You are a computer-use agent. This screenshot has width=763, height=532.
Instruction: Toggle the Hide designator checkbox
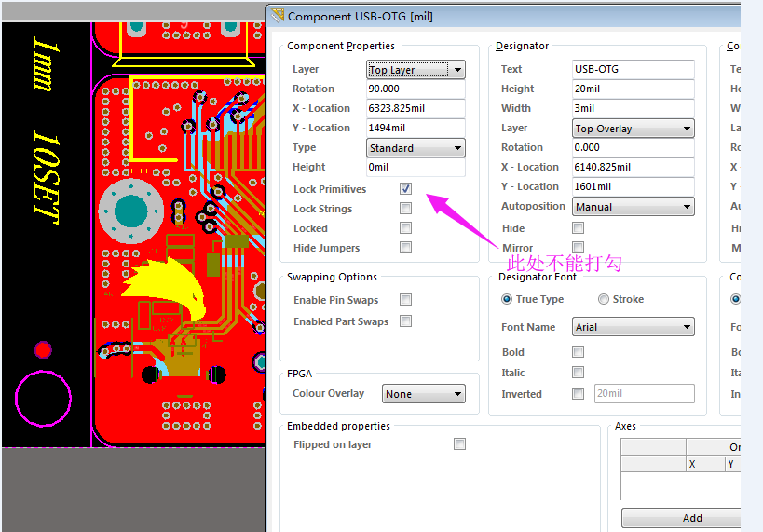579,228
